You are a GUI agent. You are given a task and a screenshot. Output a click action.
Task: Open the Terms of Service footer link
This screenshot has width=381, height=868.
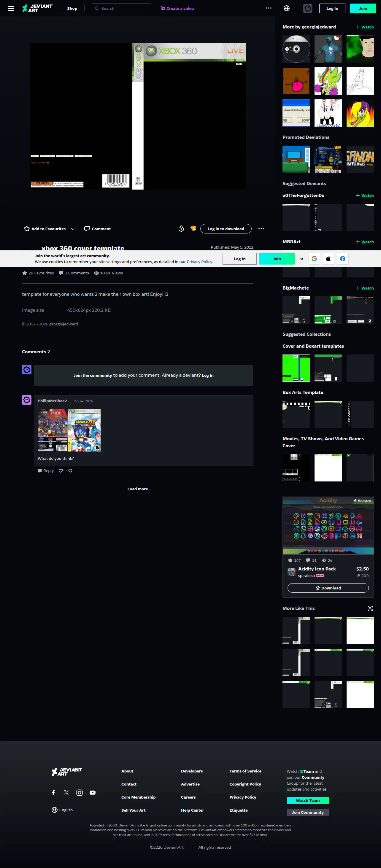point(245,771)
